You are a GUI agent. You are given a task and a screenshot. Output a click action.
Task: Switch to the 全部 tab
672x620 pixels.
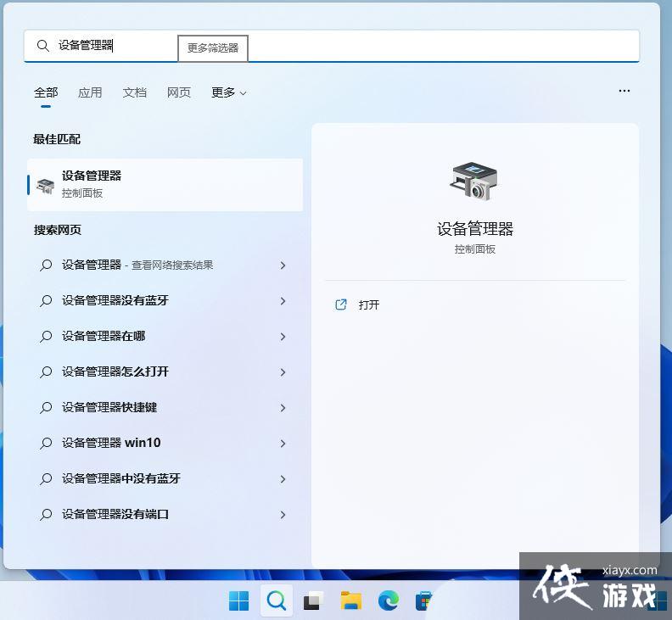pos(46,92)
